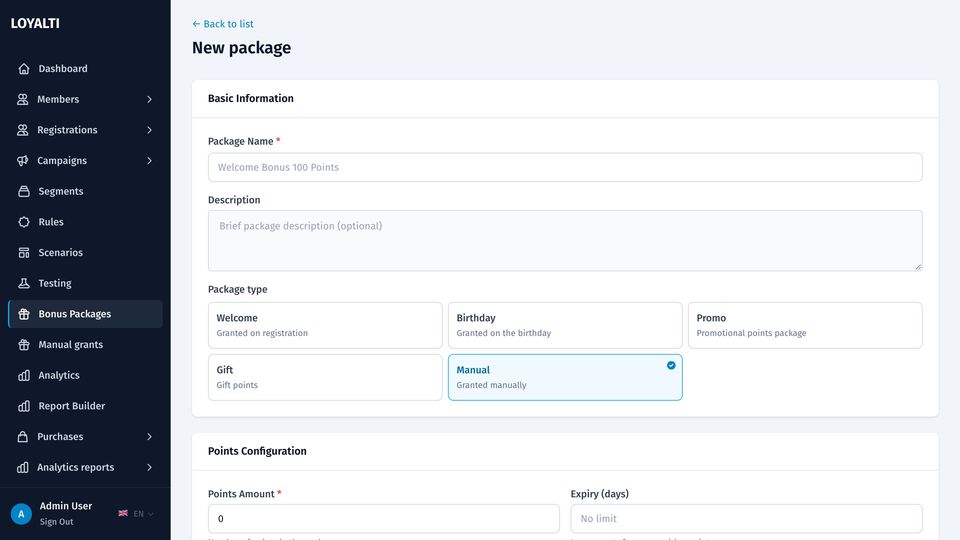
Task: Click the Description textarea resize handle
Action: (918, 266)
